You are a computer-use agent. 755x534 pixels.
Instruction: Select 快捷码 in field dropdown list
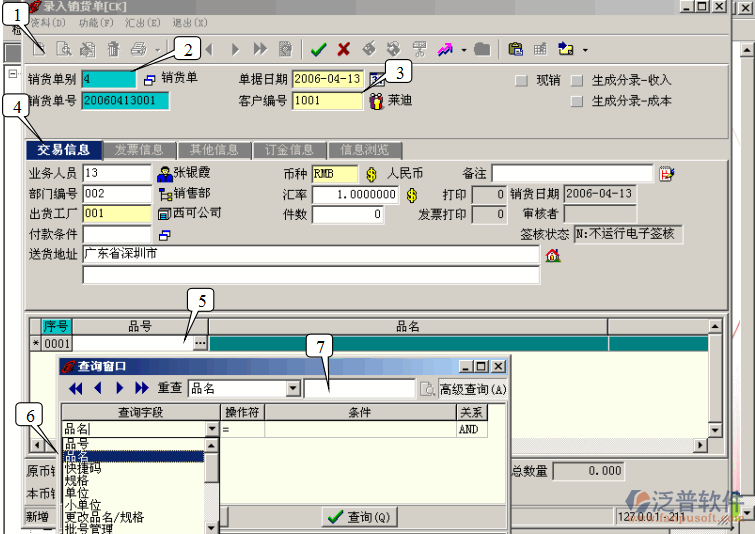(133, 468)
